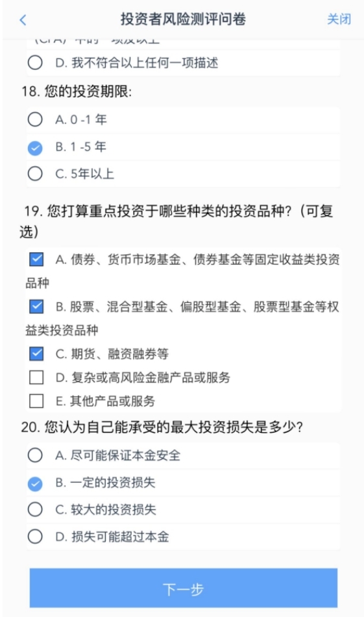Tap 关闭 to close the questionnaire
Viewport: 364px width, 617px height.
[339, 19]
